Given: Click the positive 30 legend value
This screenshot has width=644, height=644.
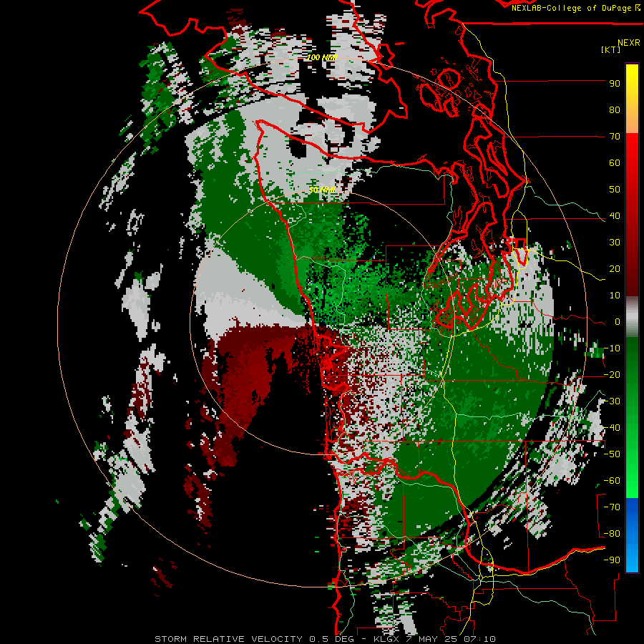Looking at the screenshot, I should (x=615, y=243).
